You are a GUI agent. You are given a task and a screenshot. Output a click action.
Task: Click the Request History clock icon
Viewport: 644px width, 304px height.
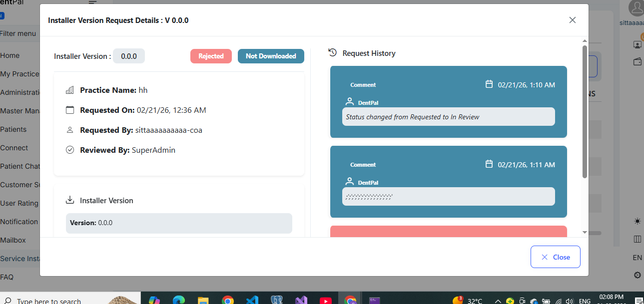click(x=332, y=52)
